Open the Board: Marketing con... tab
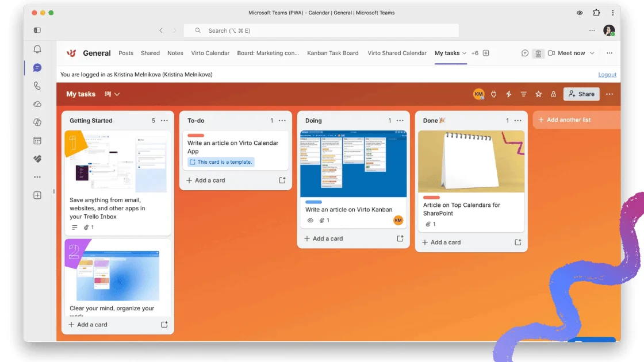 click(x=268, y=53)
